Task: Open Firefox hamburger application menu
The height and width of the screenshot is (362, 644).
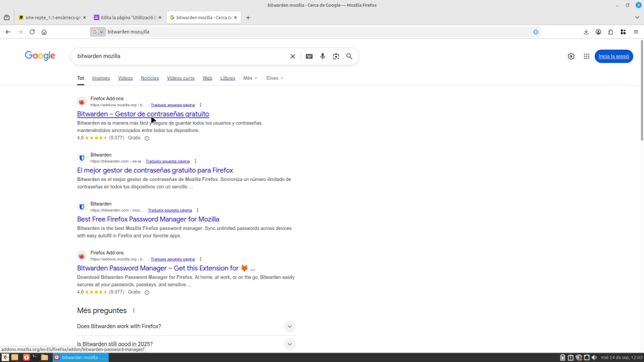Action: [x=635, y=32]
